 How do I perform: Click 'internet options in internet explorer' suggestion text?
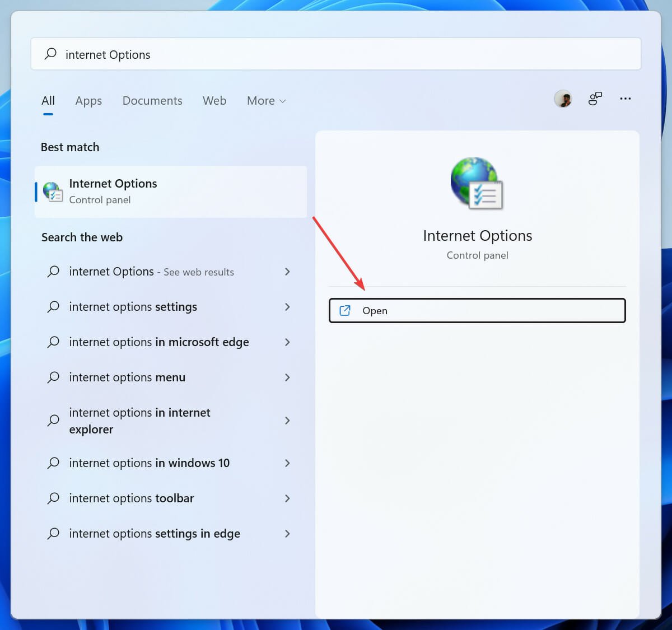coord(139,421)
